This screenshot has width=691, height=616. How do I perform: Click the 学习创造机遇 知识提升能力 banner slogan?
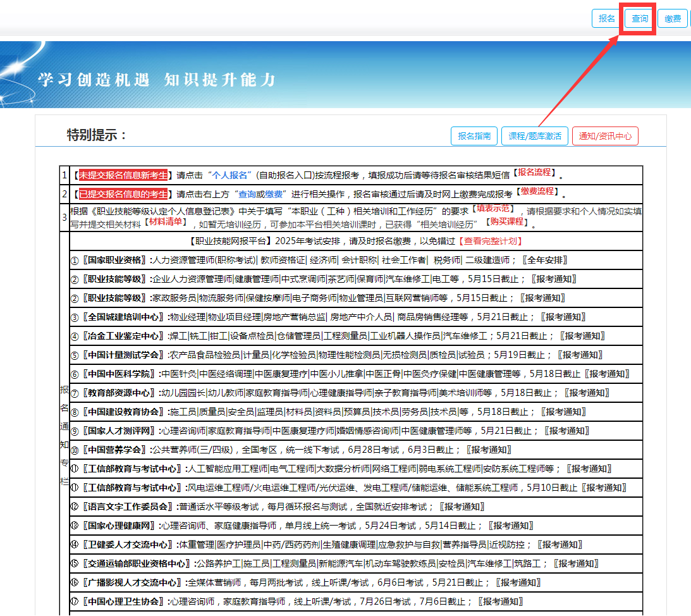tap(156, 80)
